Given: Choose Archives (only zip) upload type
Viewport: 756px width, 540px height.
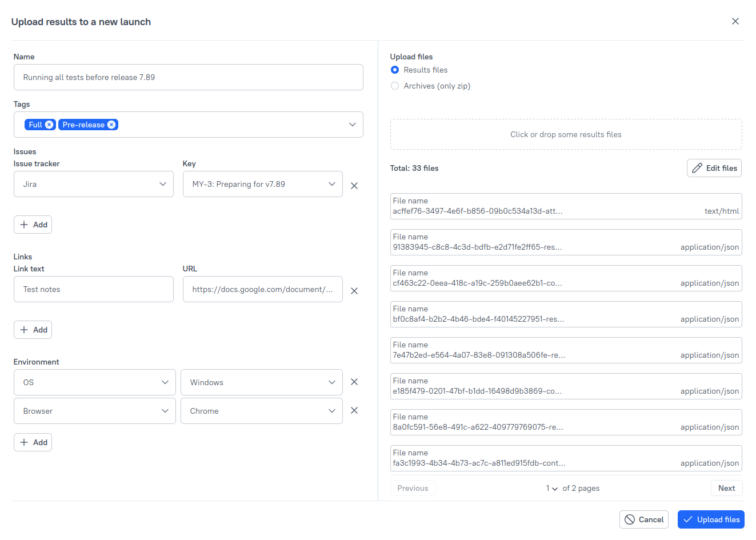Looking at the screenshot, I should coord(394,85).
